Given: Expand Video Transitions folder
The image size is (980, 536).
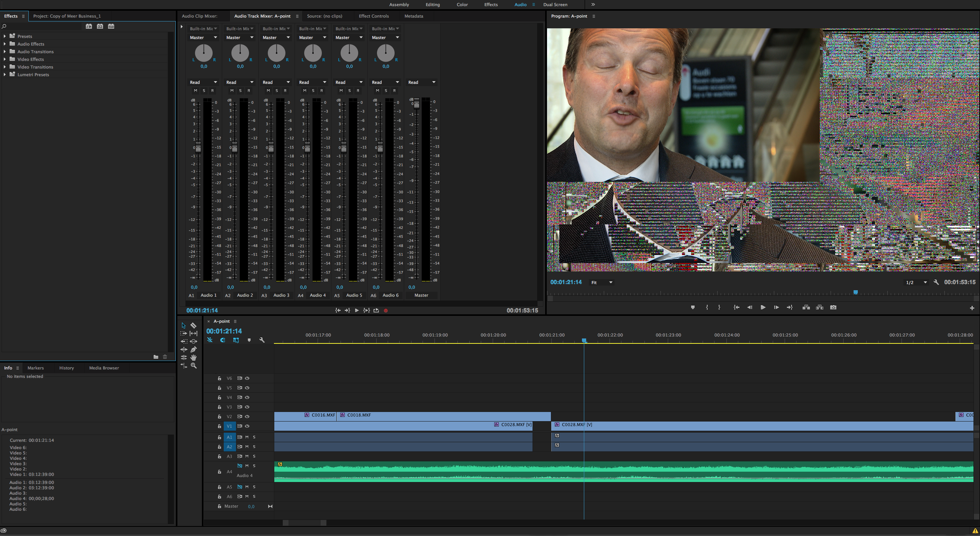Looking at the screenshot, I should pyautogui.click(x=5, y=67).
